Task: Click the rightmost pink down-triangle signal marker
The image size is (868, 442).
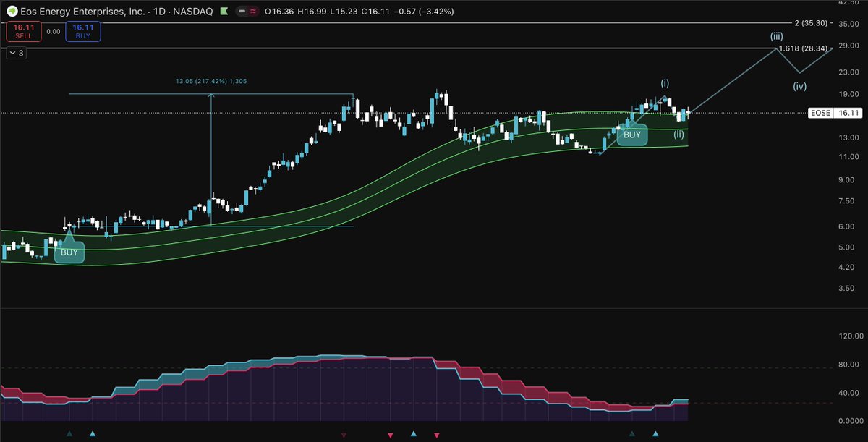Action: click(437, 435)
